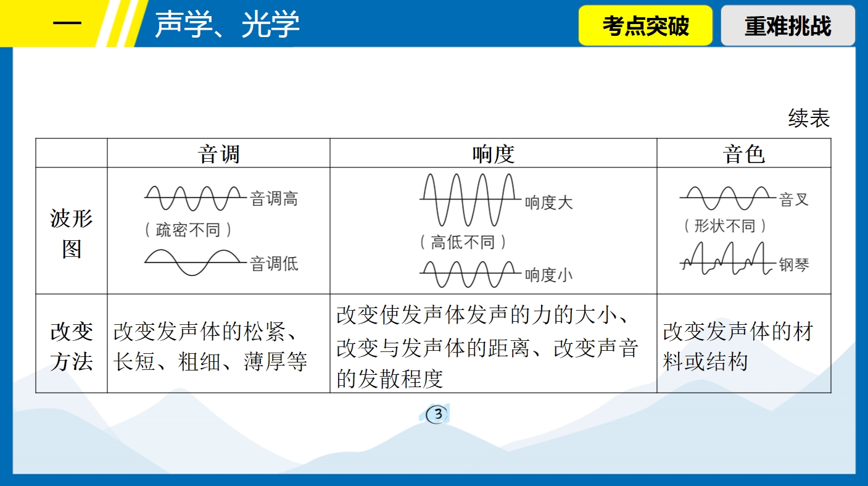868x486 pixels.
Task: Click the 音叉 label
Action: pos(794,199)
